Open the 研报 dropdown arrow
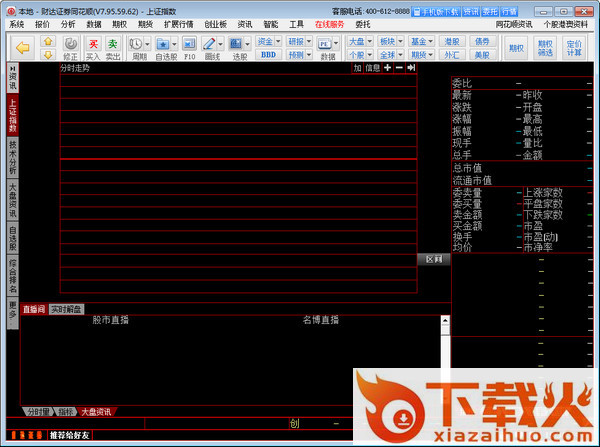The width and height of the screenshot is (600, 447). (309, 41)
